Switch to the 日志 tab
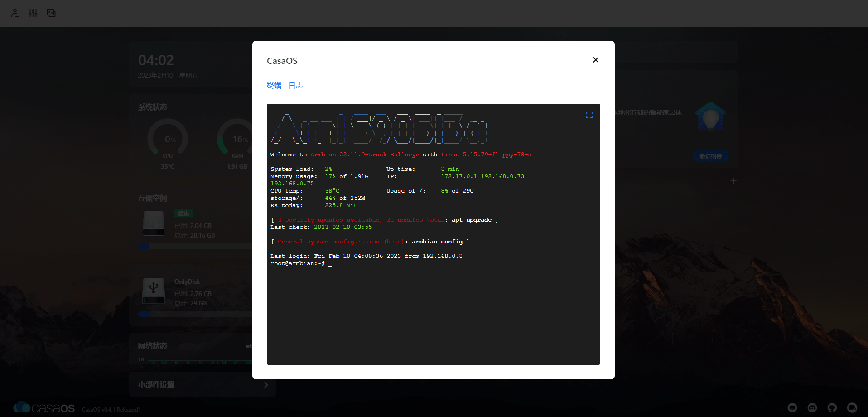The height and width of the screenshot is (417, 868). coord(296,85)
